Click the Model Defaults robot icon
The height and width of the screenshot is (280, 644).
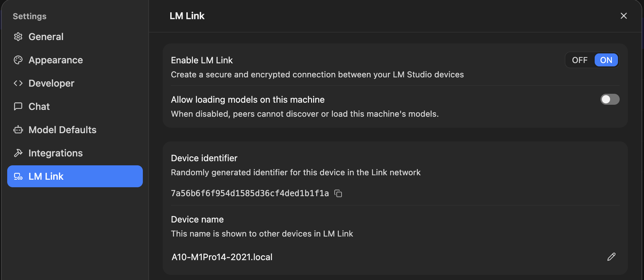pyautogui.click(x=18, y=130)
